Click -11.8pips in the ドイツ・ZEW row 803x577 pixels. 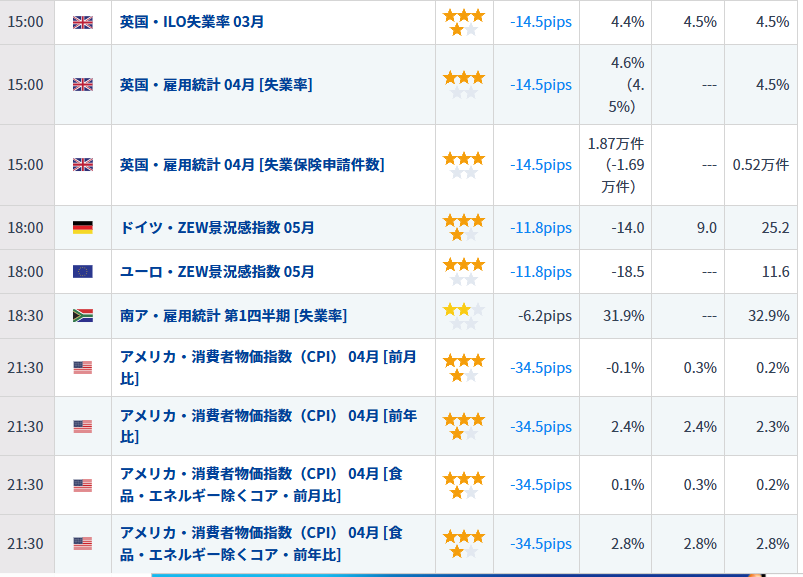[x=541, y=228]
